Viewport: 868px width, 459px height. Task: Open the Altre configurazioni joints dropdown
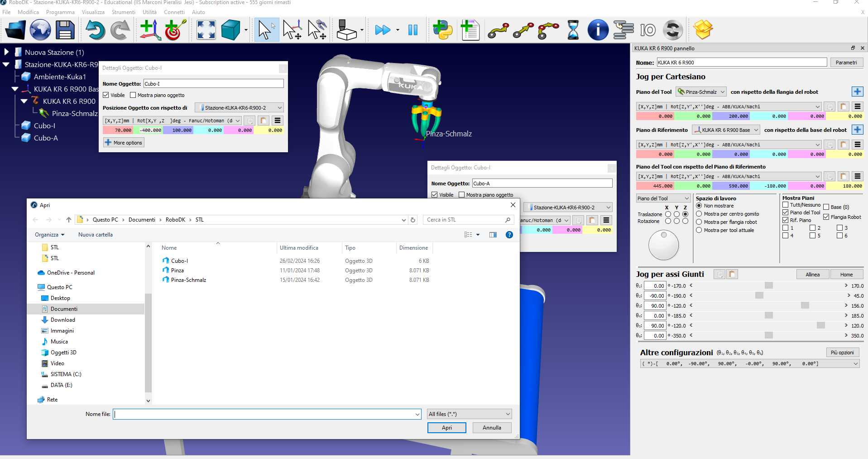[750, 364]
